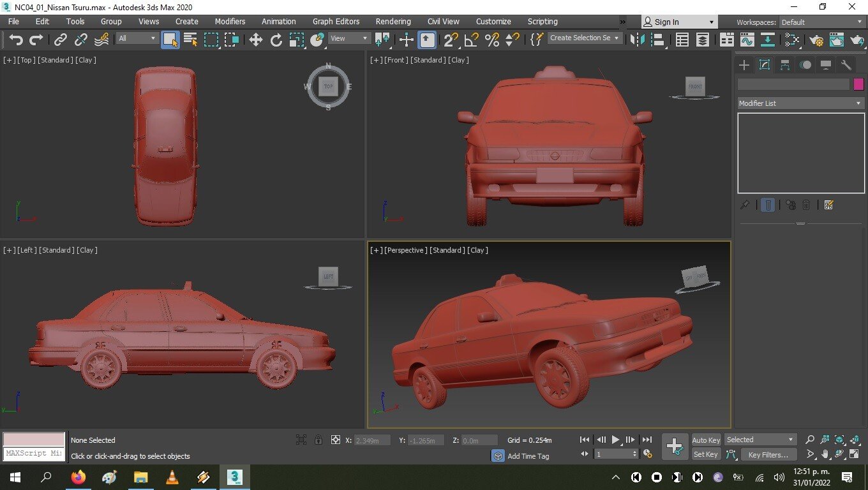Open the Schematic View icon

click(x=768, y=40)
